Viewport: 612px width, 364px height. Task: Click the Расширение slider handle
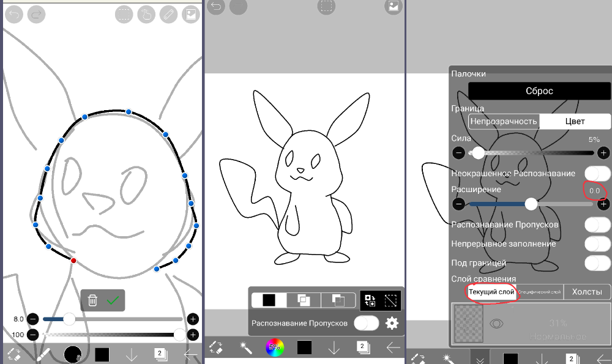click(x=531, y=204)
